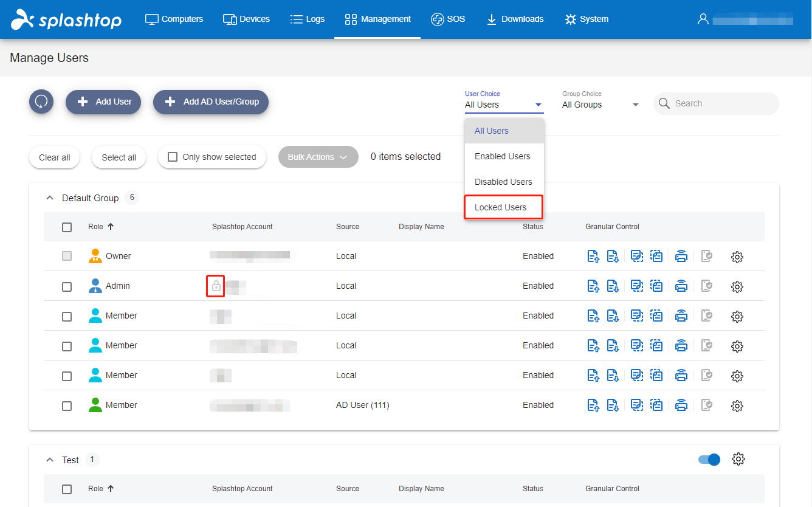Open the user profile icon at top right
This screenshot has height=507, width=812.
703,19
